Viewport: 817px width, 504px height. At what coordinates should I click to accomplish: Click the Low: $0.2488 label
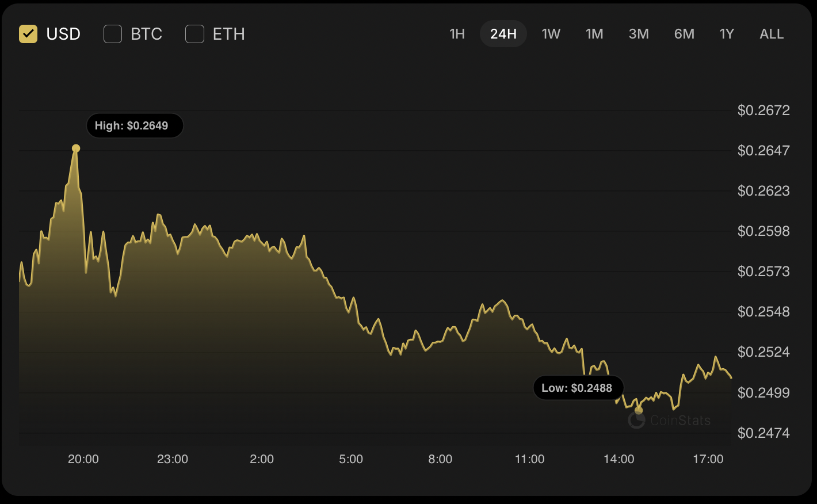(x=577, y=388)
